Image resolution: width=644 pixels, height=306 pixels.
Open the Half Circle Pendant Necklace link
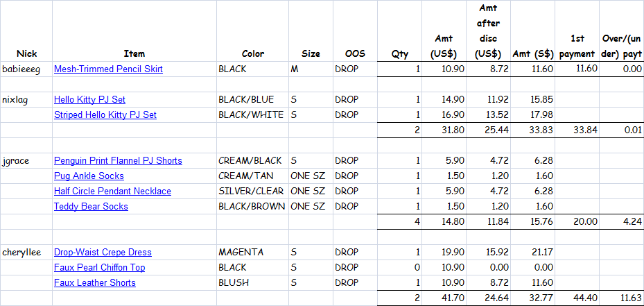point(112,192)
